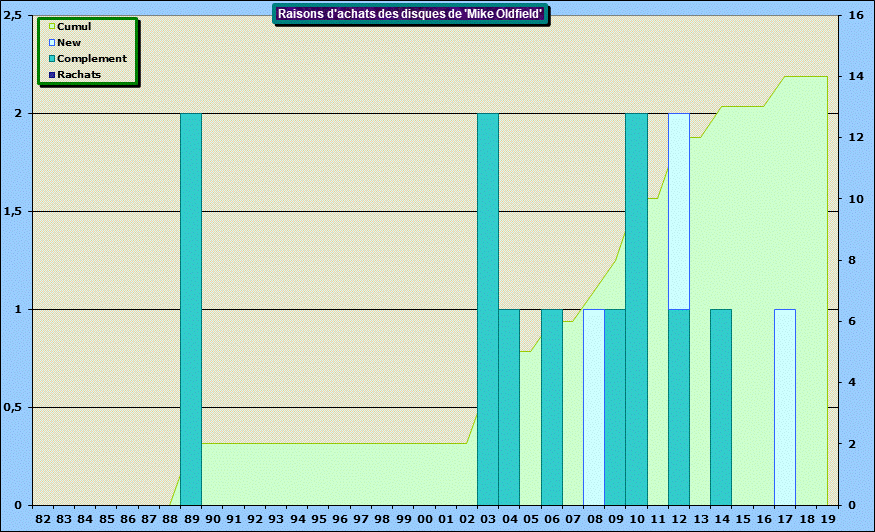
Task: Select the Complement bar for year 89
Action: [191, 309]
